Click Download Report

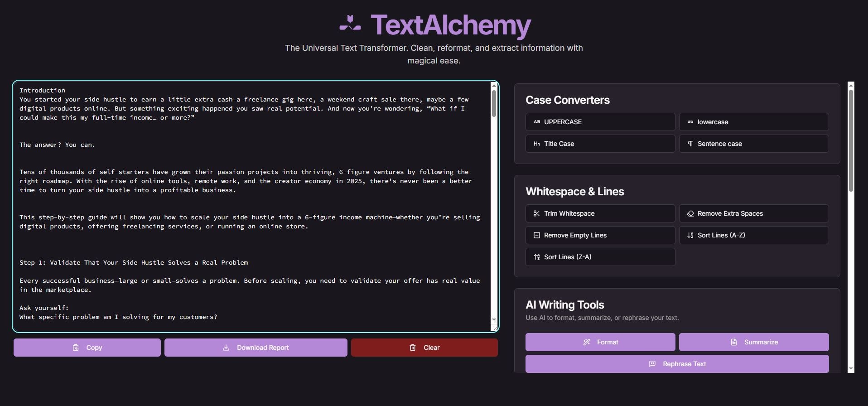click(256, 348)
